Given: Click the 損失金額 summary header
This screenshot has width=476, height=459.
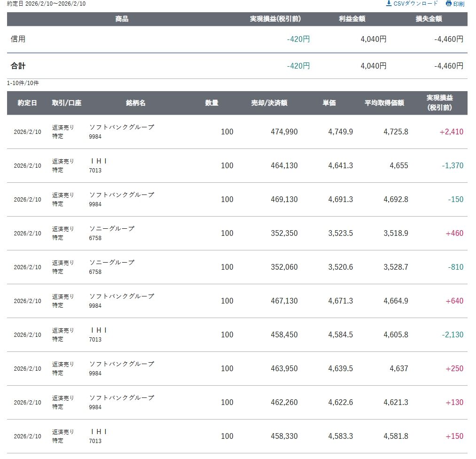Looking at the screenshot, I should coord(429,19).
